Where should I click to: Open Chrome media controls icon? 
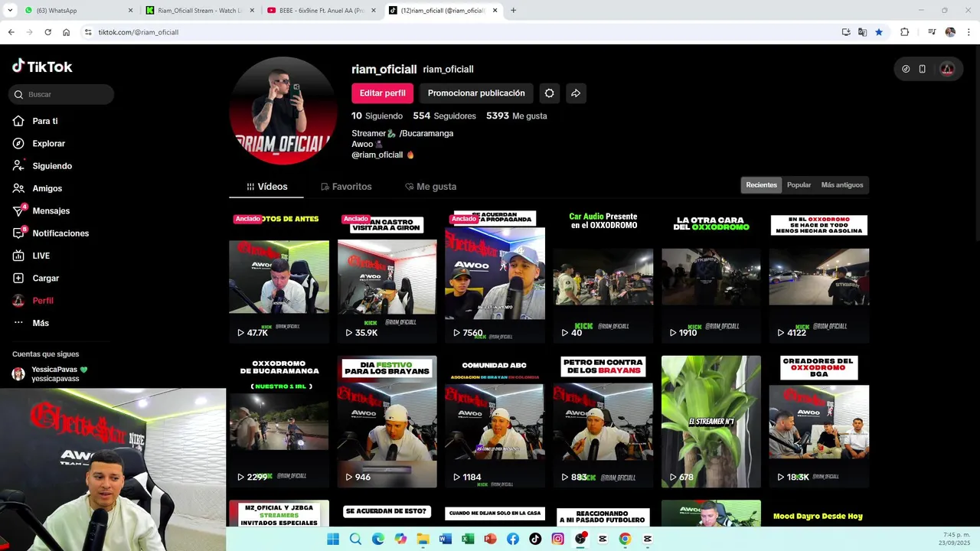tap(932, 32)
